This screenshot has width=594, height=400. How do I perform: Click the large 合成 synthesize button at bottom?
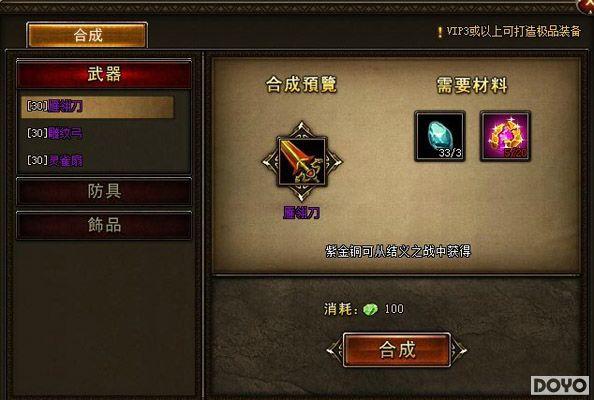[397, 350]
